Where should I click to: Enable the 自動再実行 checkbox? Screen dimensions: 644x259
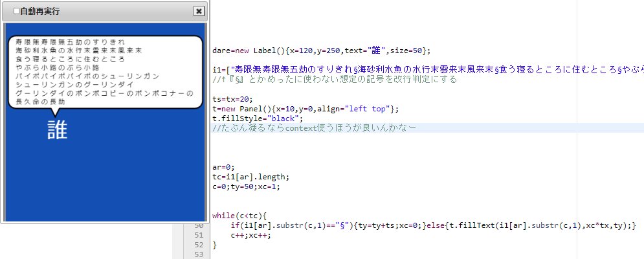16,11
